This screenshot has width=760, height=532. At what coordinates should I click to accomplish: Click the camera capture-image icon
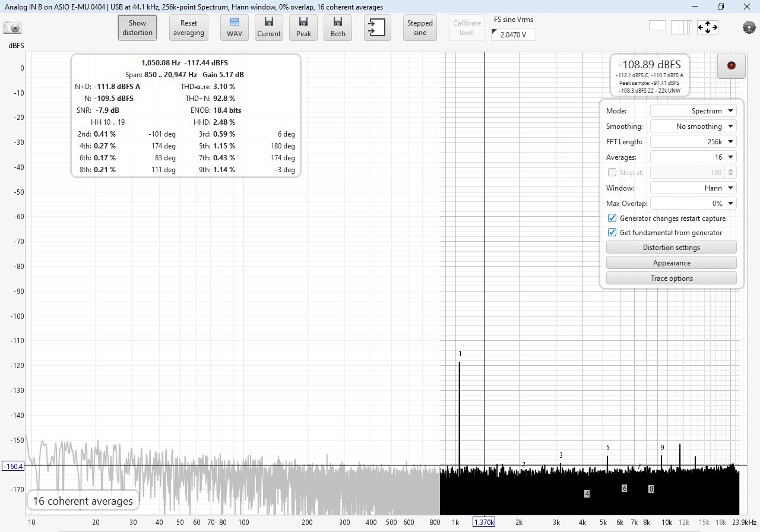pos(12,28)
